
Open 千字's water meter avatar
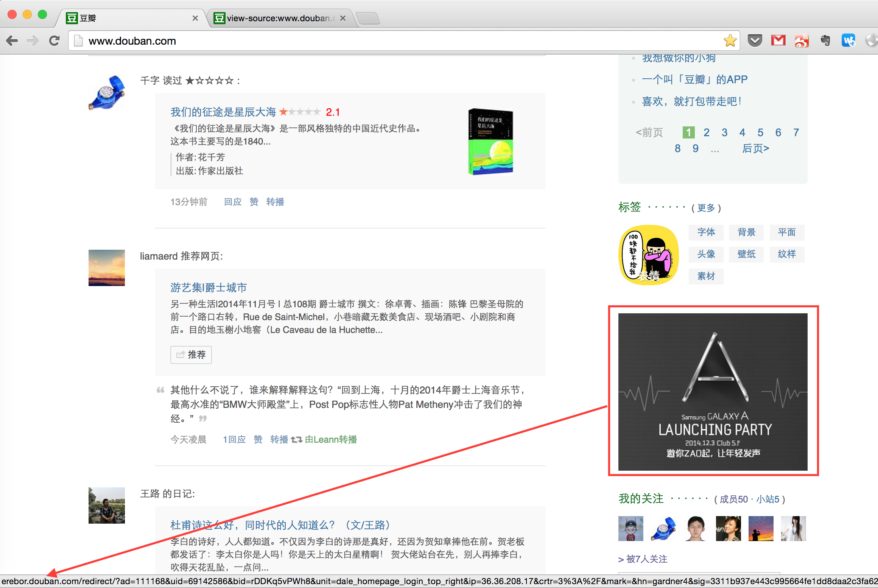coord(107,92)
